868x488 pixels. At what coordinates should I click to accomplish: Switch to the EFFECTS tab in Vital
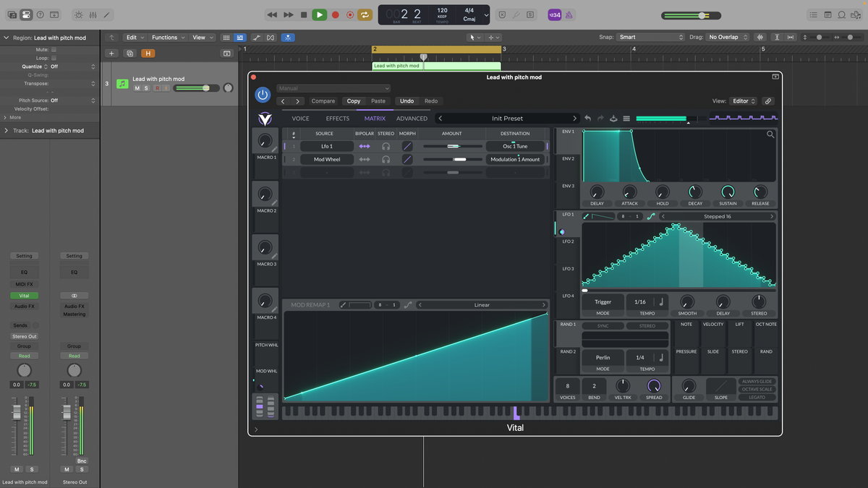[x=337, y=118]
